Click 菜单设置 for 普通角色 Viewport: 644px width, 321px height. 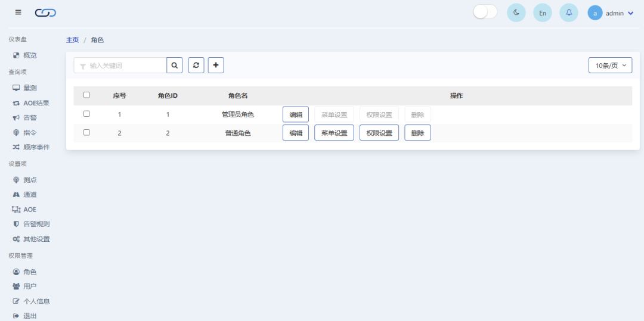pos(335,133)
